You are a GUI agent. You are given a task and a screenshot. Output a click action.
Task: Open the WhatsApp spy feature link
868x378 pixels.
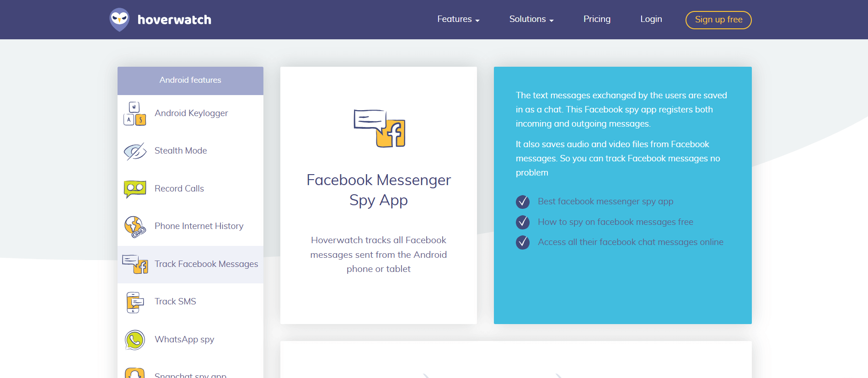point(184,340)
